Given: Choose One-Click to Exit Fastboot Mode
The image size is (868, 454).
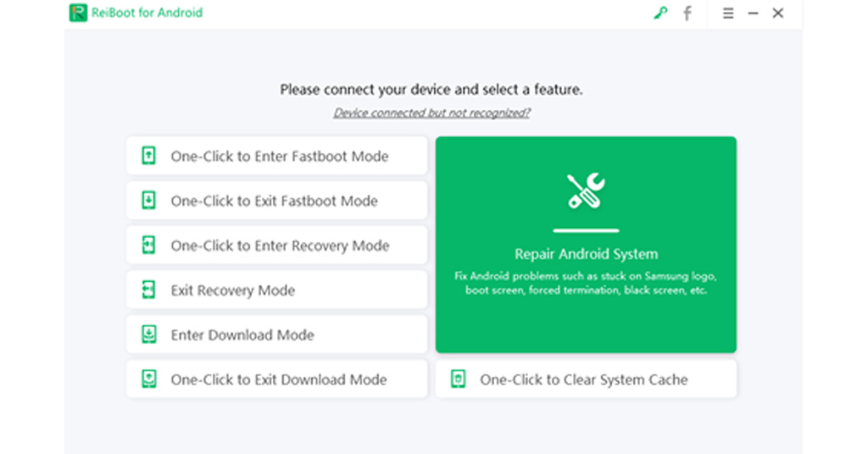Looking at the screenshot, I should (x=274, y=202).
